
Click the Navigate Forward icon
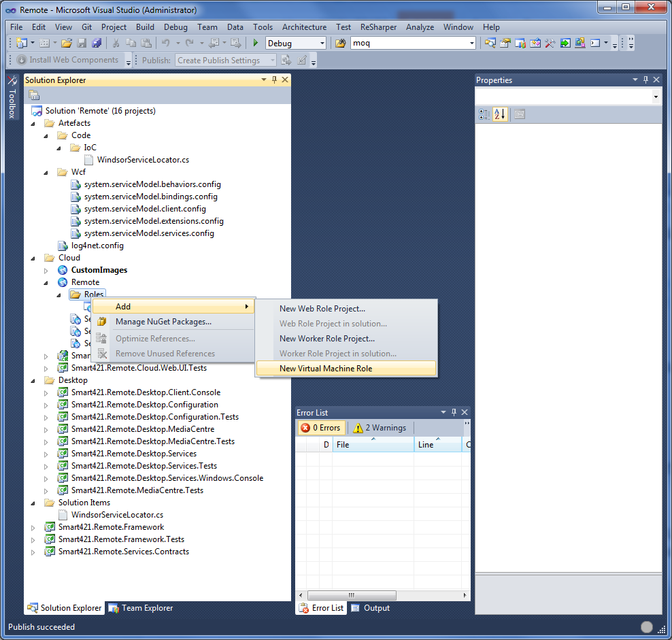tap(235, 43)
